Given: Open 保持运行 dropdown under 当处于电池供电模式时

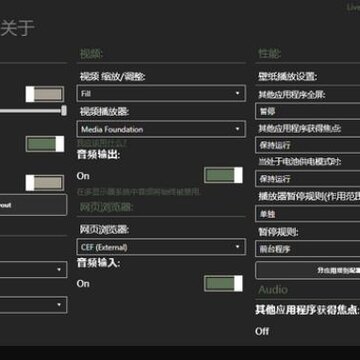Looking at the screenshot, I should coord(308,179).
